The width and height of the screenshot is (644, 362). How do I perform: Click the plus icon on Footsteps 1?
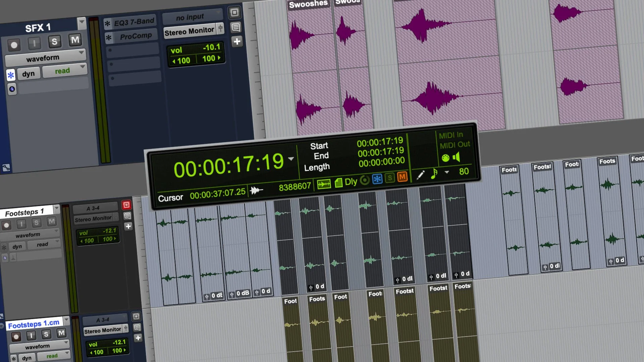[128, 227]
